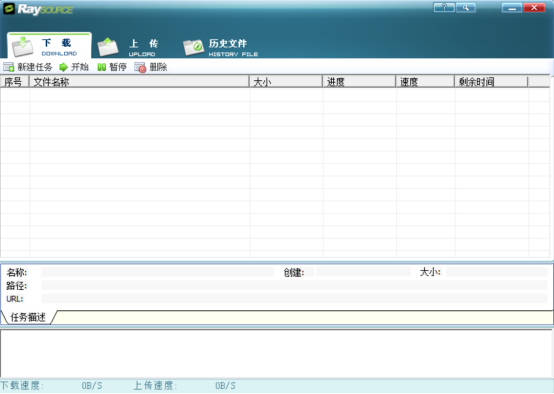
Task: Click the 创建 field box
Action: (363, 272)
